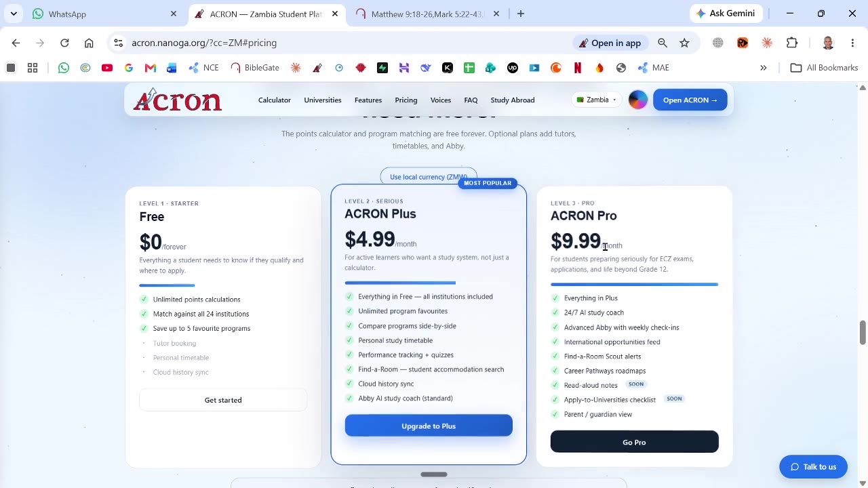Click the 'Find-a-Room Scout alerts' feature
The height and width of the screenshot is (488, 868).
point(602,357)
